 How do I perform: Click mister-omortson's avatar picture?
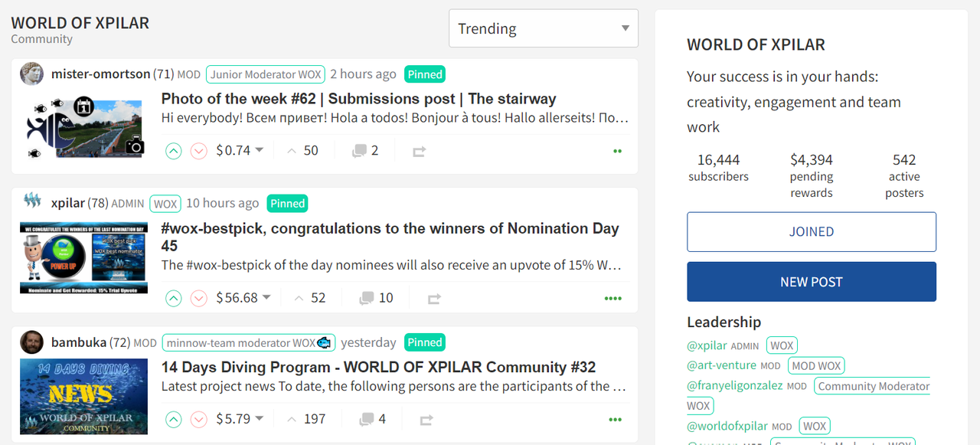pos(31,74)
